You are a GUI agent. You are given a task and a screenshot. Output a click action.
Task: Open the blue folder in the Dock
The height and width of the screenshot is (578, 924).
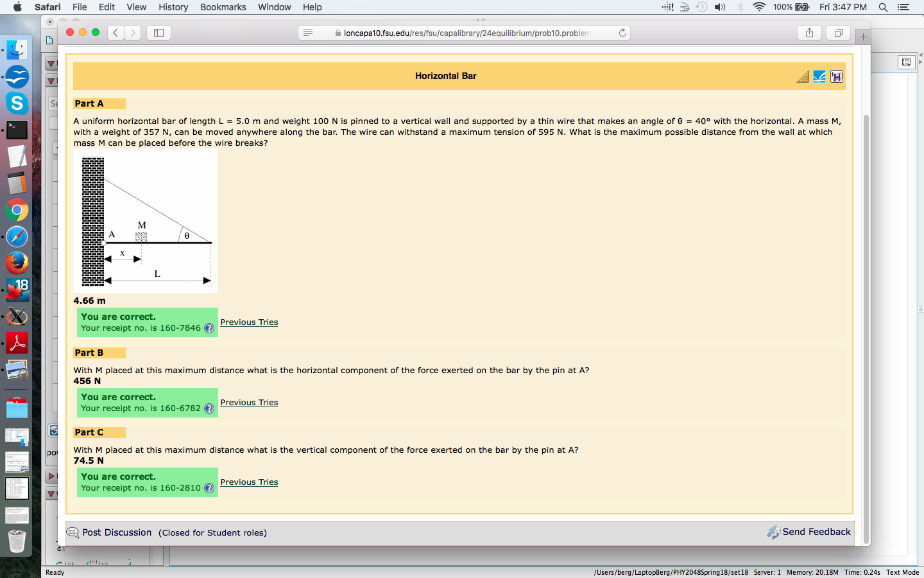[x=17, y=408]
